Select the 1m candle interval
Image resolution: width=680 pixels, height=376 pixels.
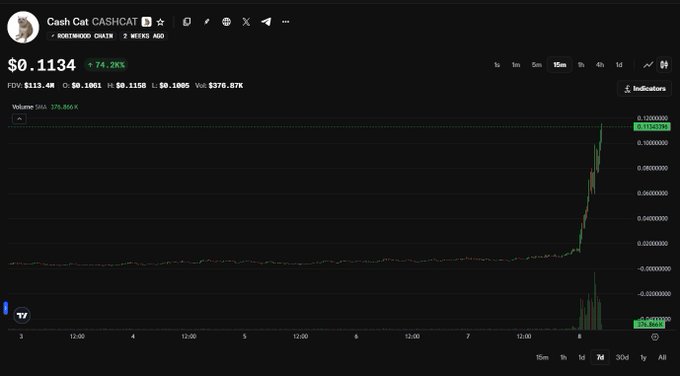coord(516,65)
